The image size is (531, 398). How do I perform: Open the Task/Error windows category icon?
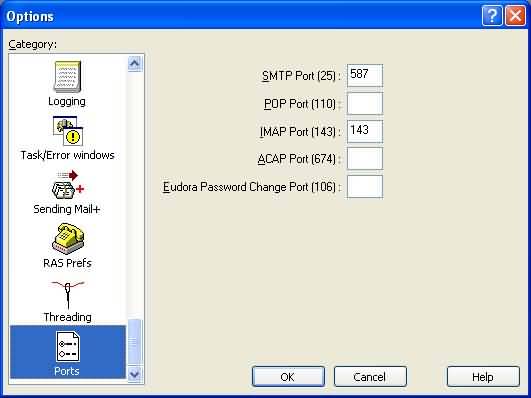pos(68,131)
